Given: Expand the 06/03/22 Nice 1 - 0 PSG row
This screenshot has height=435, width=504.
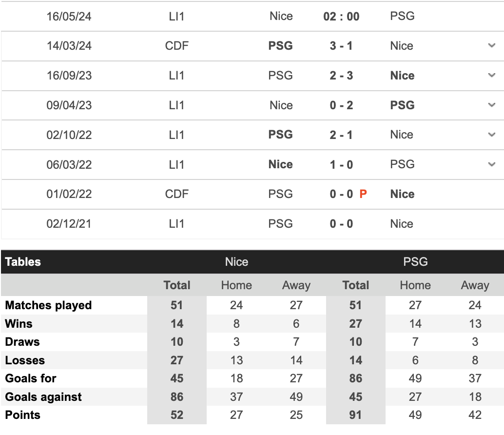Looking at the screenshot, I should tap(491, 164).
